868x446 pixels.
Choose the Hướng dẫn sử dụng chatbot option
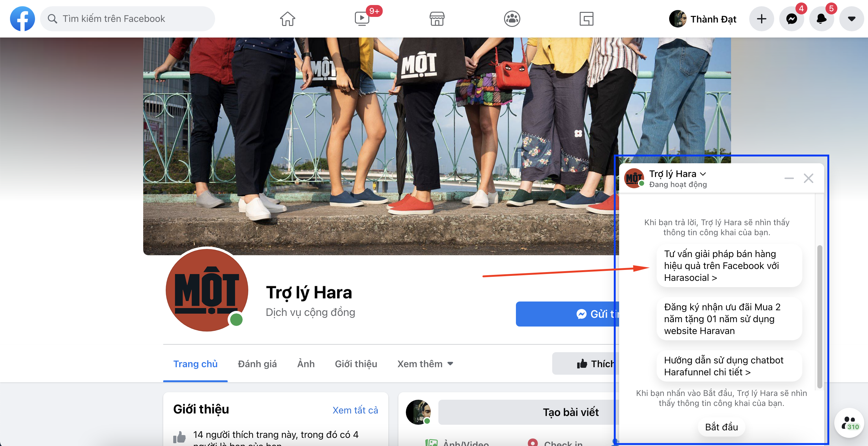coord(729,366)
